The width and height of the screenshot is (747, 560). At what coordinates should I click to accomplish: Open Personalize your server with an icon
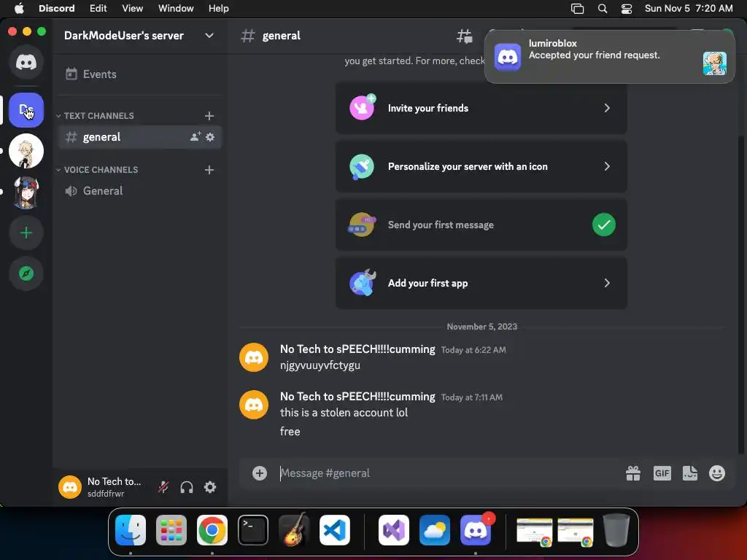tap(481, 167)
